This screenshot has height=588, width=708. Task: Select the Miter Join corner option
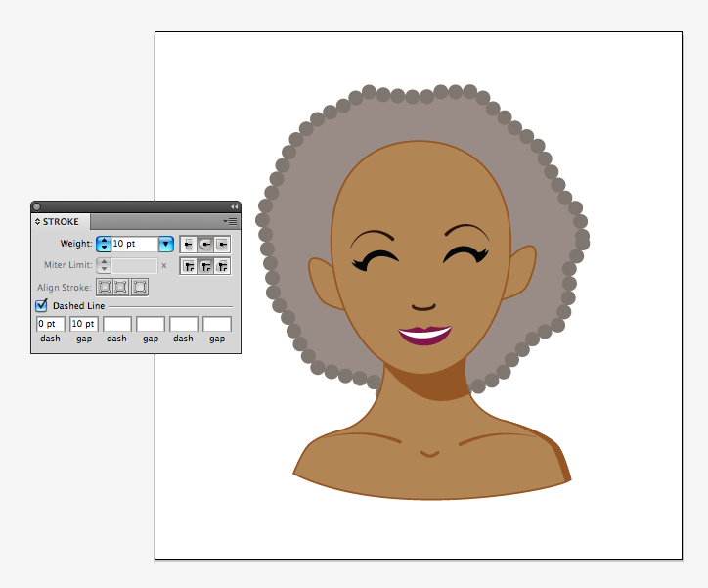(189, 266)
